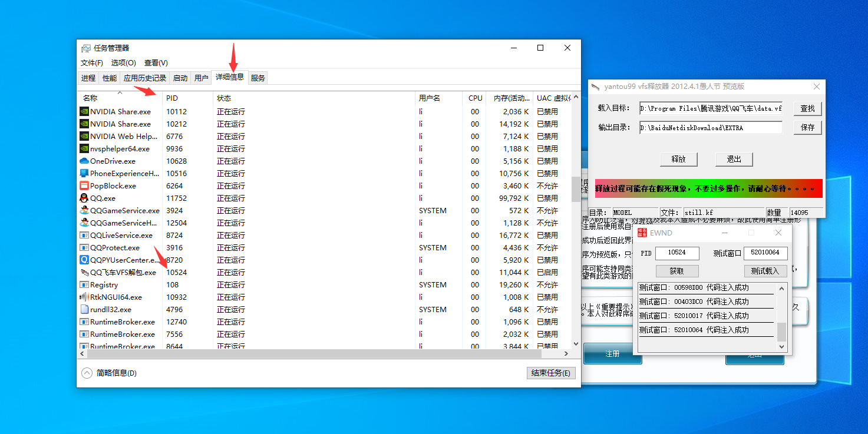Click the nvsphelper64.exe process icon
Image resolution: width=868 pixels, height=434 pixels.
(x=84, y=148)
